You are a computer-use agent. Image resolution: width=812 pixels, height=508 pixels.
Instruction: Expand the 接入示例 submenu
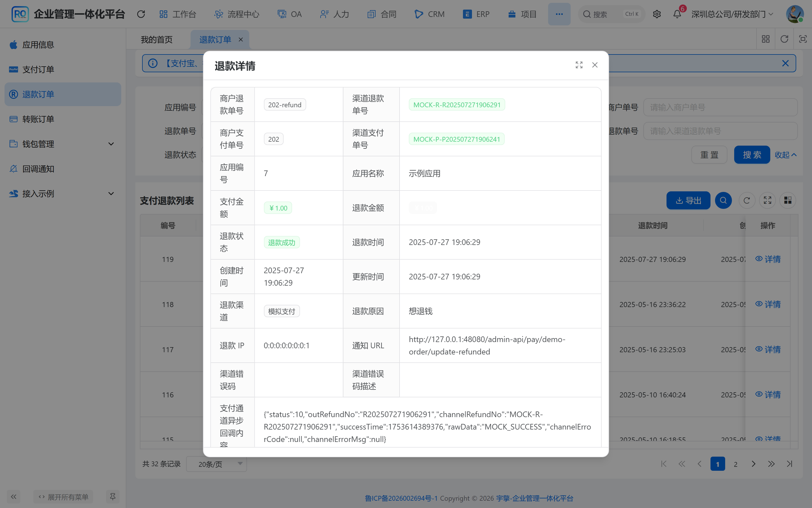[63, 194]
